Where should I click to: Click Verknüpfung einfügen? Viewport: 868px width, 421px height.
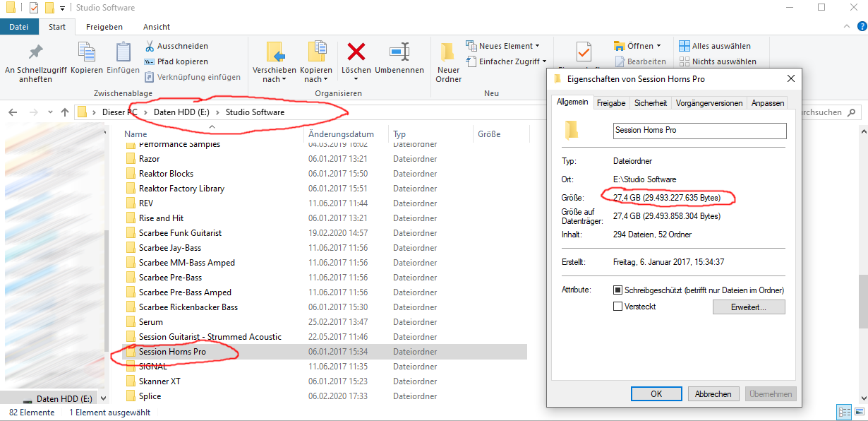click(192, 77)
